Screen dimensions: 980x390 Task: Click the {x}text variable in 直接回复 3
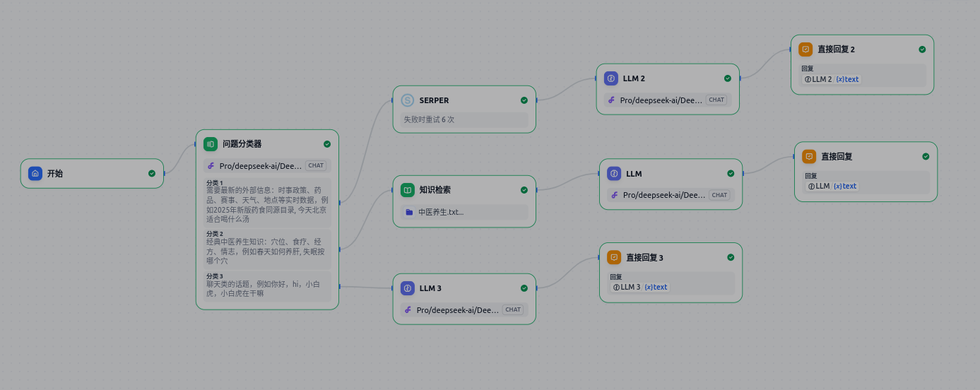click(x=656, y=287)
